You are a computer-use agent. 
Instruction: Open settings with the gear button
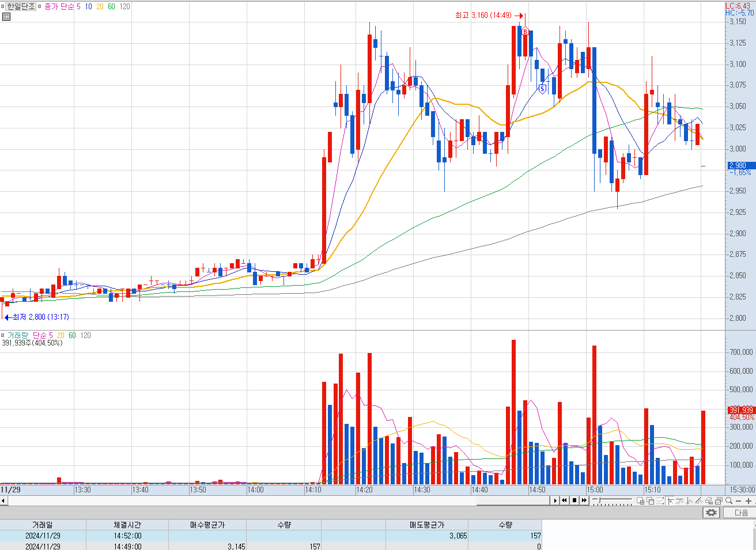coord(712,513)
